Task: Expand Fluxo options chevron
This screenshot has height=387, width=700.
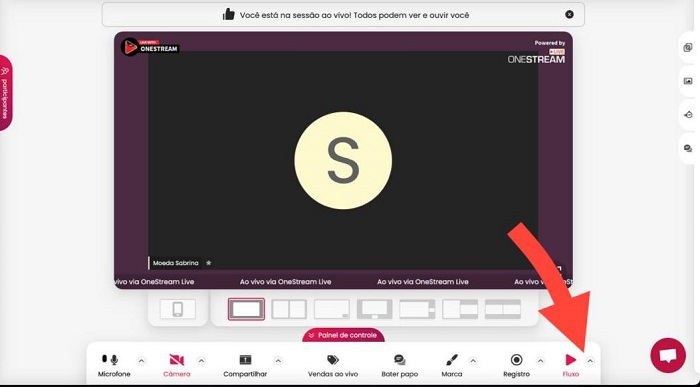Action: (x=590, y=361)
